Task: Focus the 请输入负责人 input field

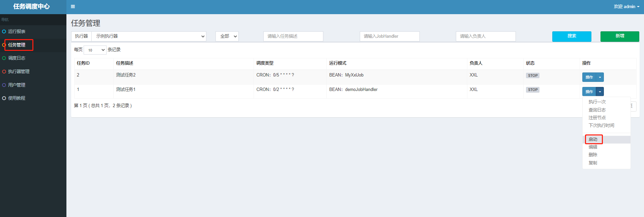Action: 486,36
